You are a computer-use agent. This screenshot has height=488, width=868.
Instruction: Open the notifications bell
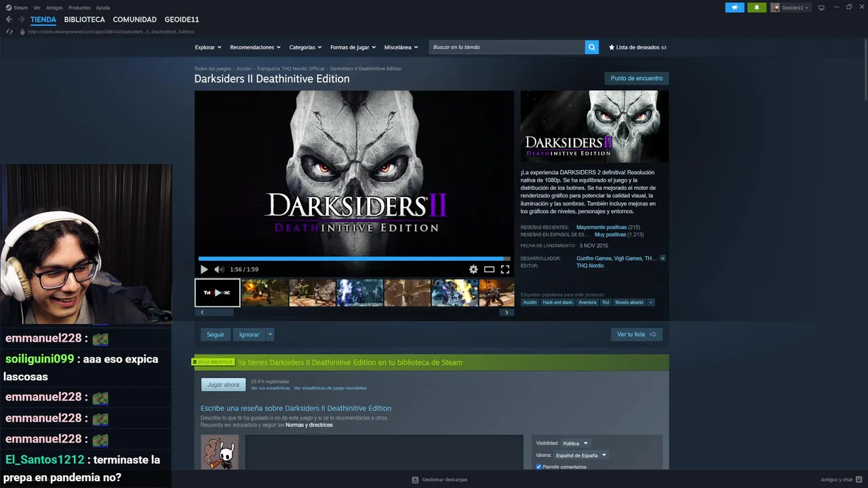(757, 7)
